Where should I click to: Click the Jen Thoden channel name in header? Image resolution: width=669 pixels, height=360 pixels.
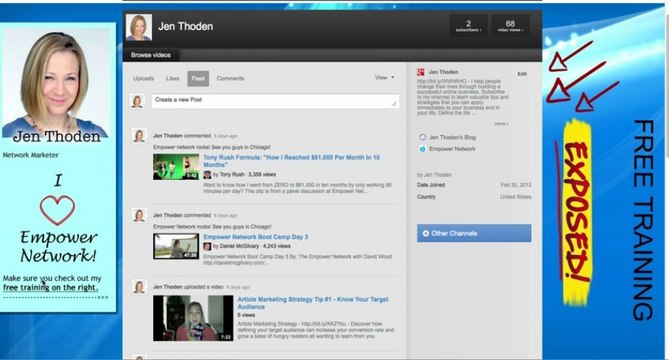(x=186, y=26)
